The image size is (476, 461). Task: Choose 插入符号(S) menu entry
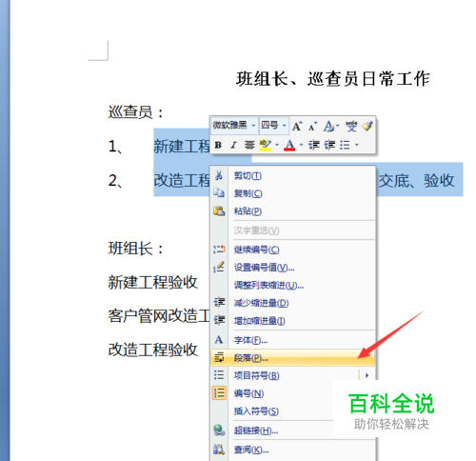pyautogui.click(x=256, y=411)
